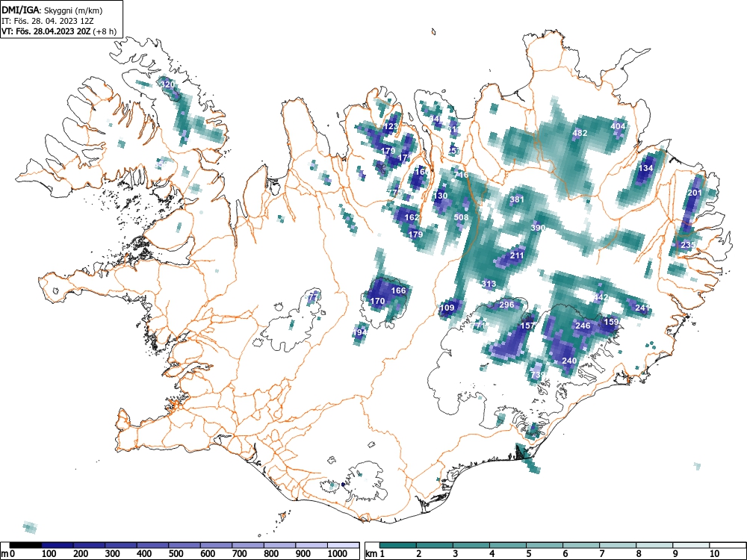
Task: Click the '109' visibility value on the map
Action: [447, 308]
